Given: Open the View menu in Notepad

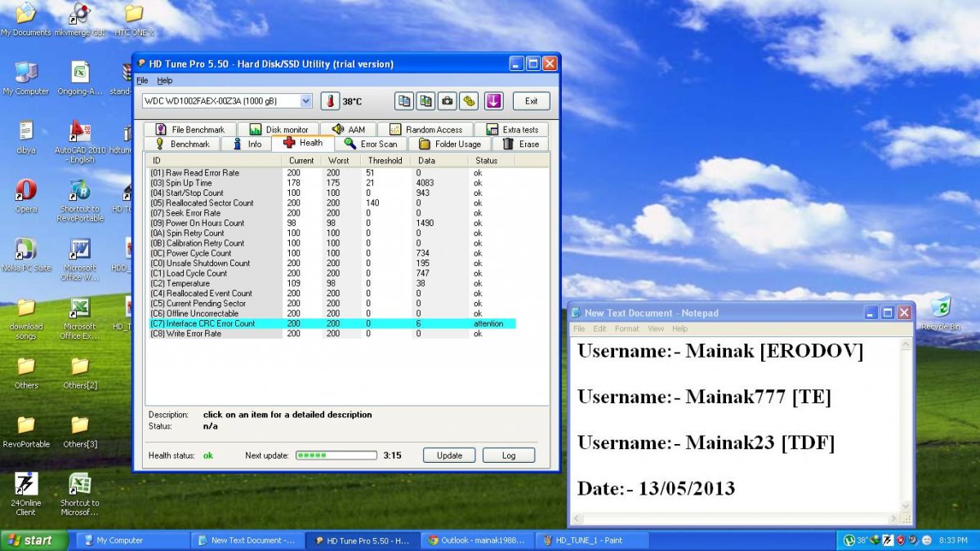Looking at the screenshot, I should (657, 329).
